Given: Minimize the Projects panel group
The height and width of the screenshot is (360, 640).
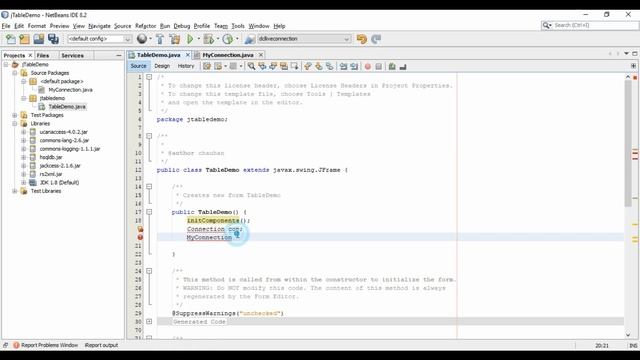Looking at the screenshot, I should click(119, 55).
